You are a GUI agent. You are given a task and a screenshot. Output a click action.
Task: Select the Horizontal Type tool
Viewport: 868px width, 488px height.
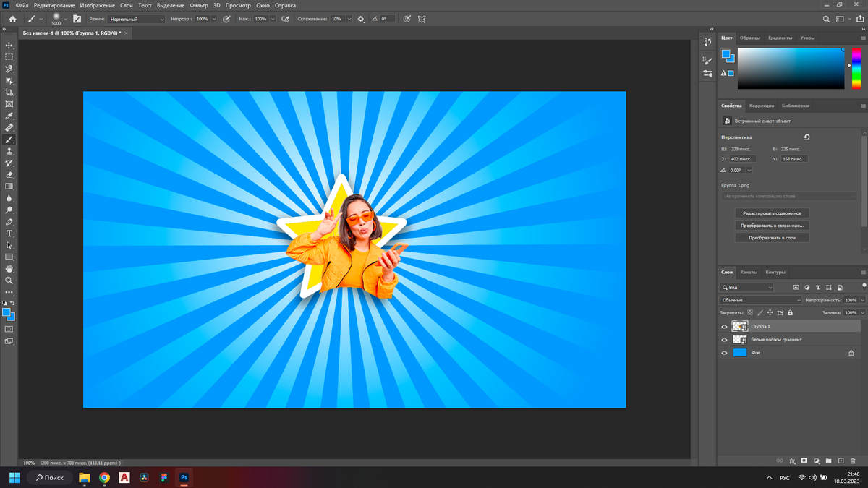click(x=9, y=234)
